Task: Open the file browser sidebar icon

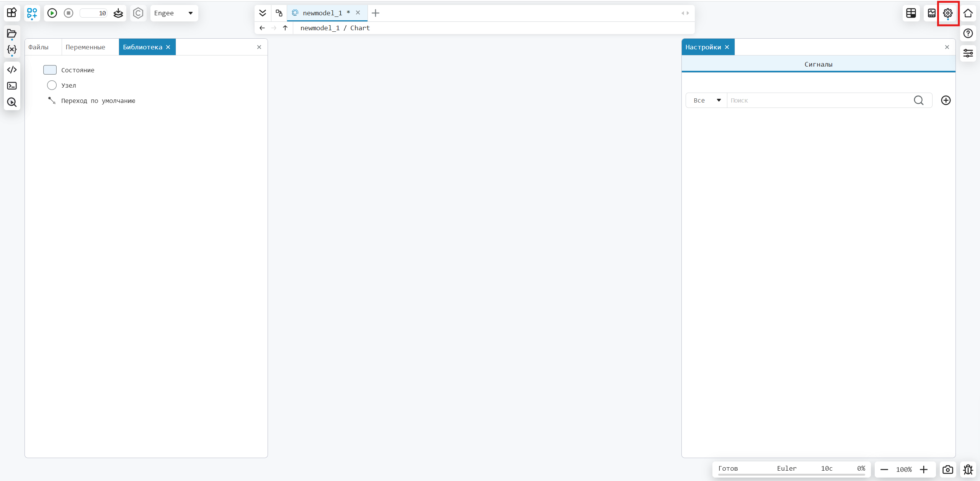Action: (x=12, y=34)
